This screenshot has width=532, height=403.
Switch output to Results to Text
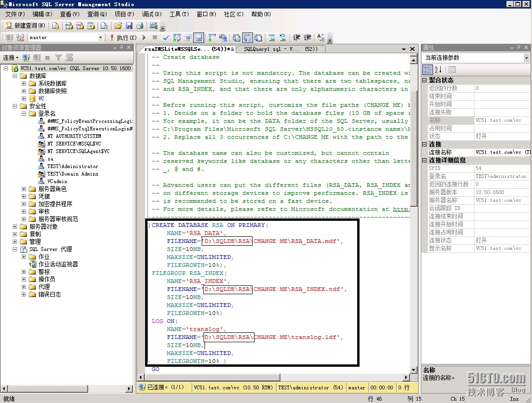click(x=237, y=38)
